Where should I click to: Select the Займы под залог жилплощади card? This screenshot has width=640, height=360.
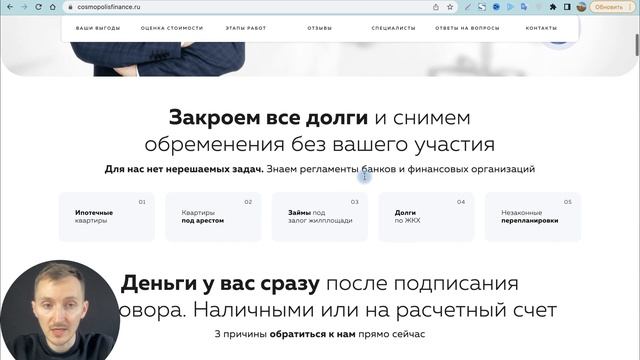coord(320,217)
